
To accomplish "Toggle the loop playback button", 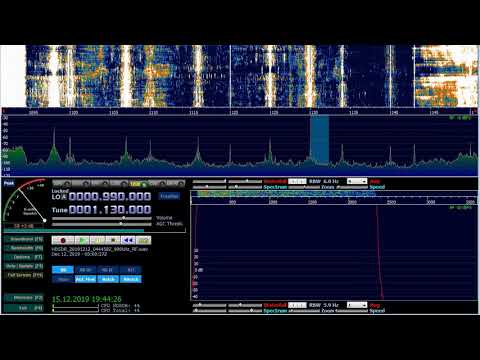I will click(x=144, y=240).
